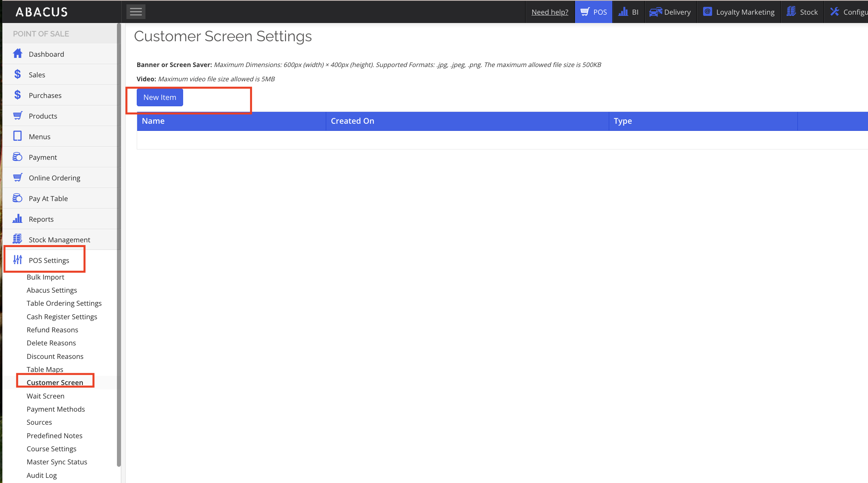The image size is (868, 483).
Task: Expand the Online Ordering menu
Action: [x=54, y=178]
